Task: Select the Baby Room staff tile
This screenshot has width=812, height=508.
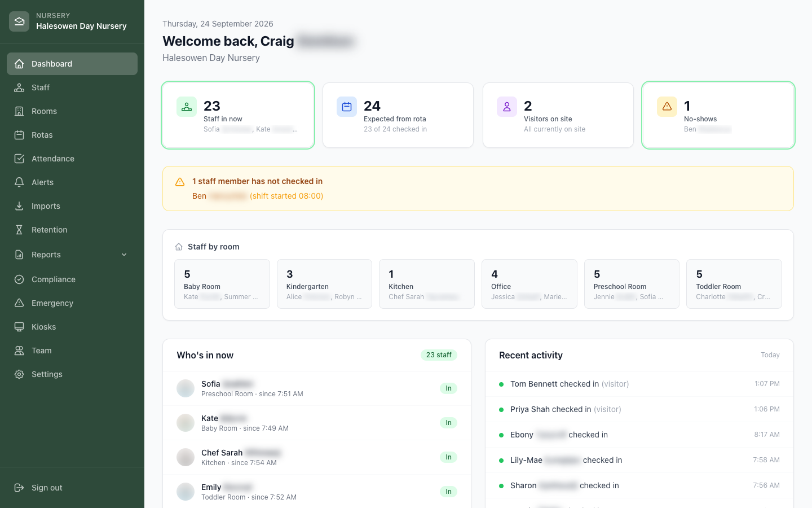Action: [222, 284]
